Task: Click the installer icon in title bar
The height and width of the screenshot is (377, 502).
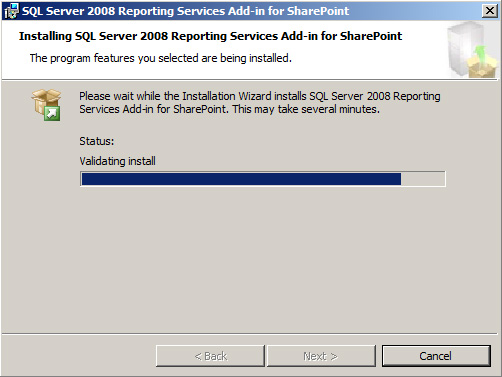Action: point(11,11)
